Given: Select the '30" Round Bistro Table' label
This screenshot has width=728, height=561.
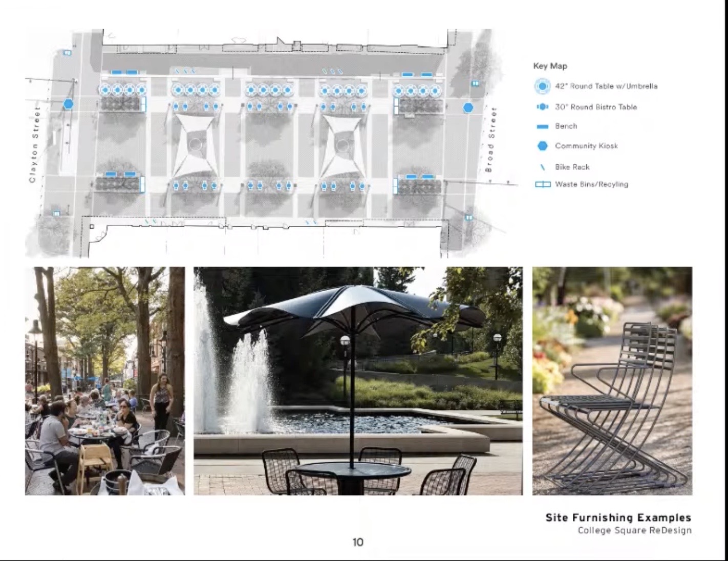Looking at the screenshot, I should pyautogui.click(x=596, y=107).
